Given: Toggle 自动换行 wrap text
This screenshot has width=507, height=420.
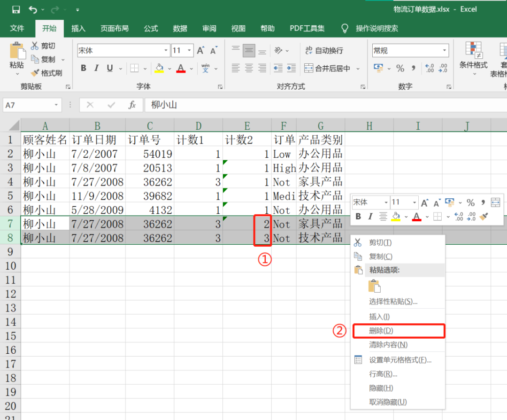Looking at the screenshot, I should pos(324,50).
